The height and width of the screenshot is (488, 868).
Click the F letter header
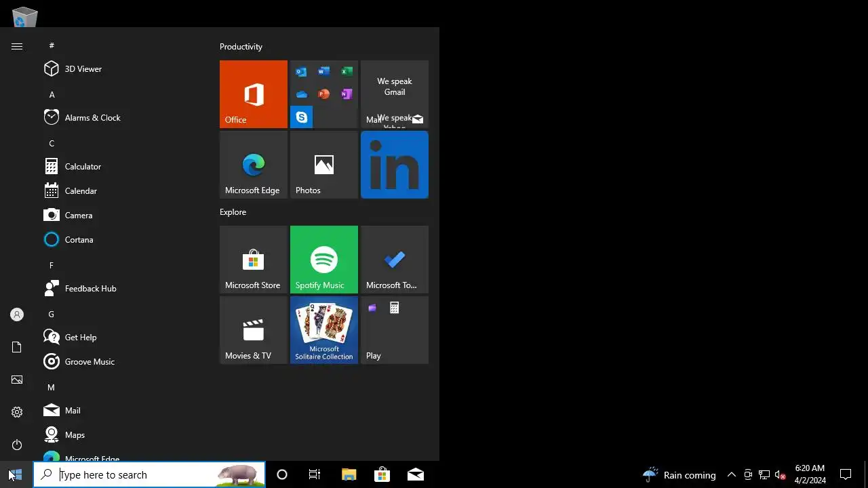click(x=52, y=265)
